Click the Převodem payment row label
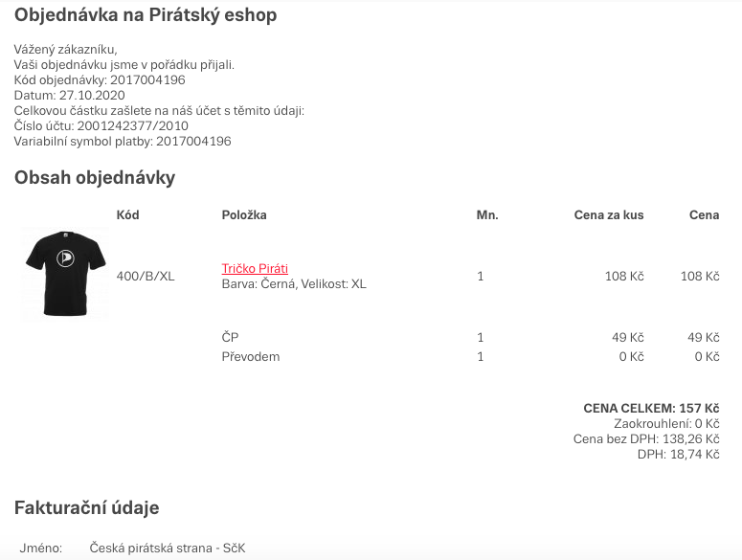This screenshot has width=742, height=560. (250, 357)
